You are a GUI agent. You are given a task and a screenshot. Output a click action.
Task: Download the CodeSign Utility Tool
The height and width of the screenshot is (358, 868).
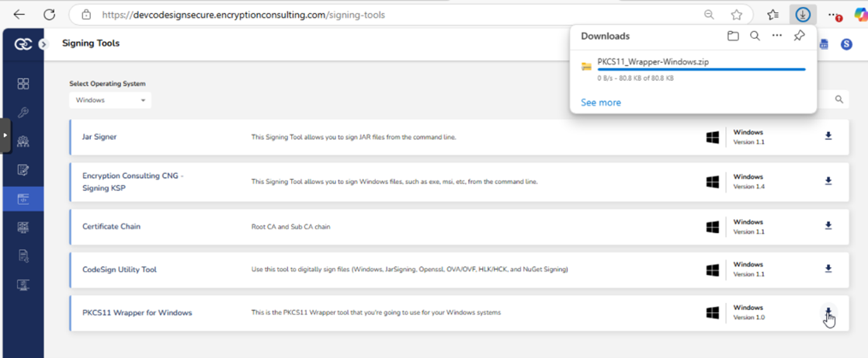[x=828, y=269]
